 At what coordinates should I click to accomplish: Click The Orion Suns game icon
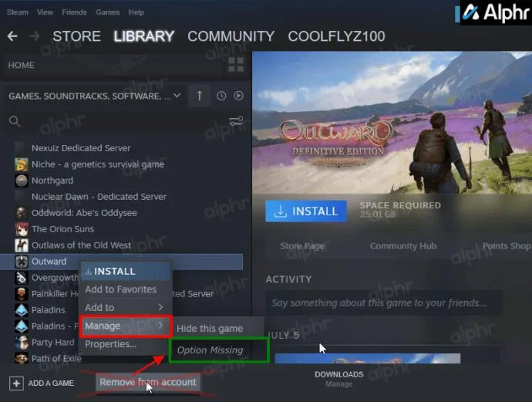[x=22, y=229]
